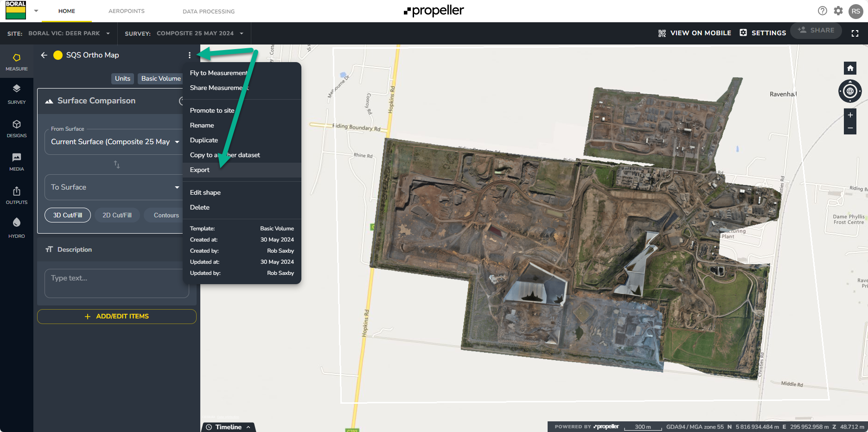Open the Measure sidebar tool
Image resolution: width=868 pixels, height=432 pixels.
(x=17, y=62)
